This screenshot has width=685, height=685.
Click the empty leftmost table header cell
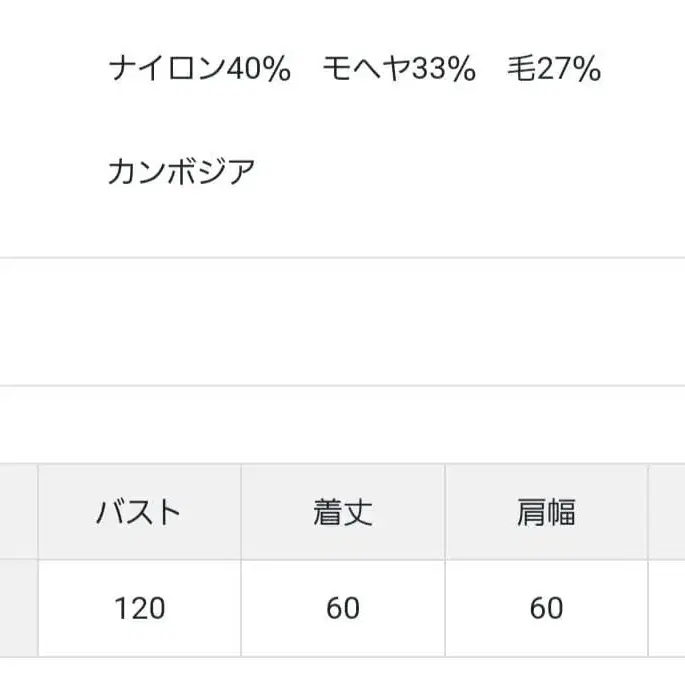[x=18, y=513]
